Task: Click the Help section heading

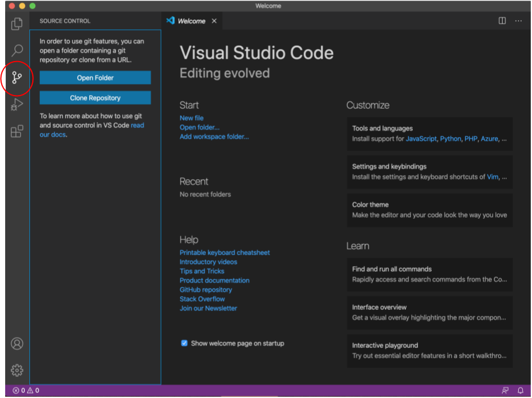Action: tap(189, 240)
